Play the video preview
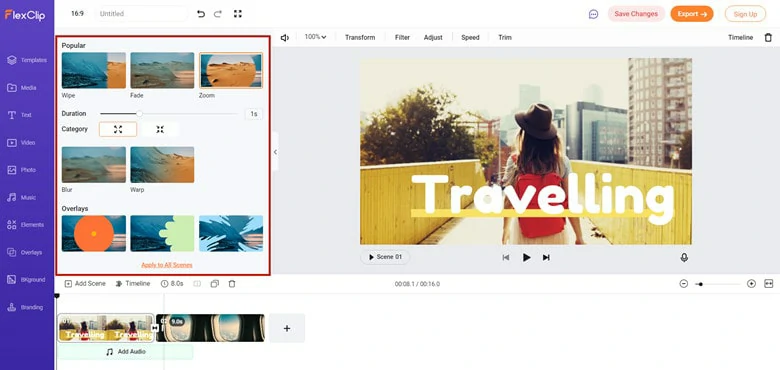 coord(526,258)
